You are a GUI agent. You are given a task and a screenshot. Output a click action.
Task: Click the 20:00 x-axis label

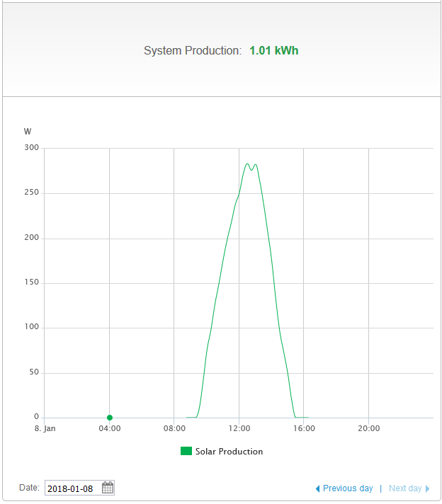click(369, 428)
